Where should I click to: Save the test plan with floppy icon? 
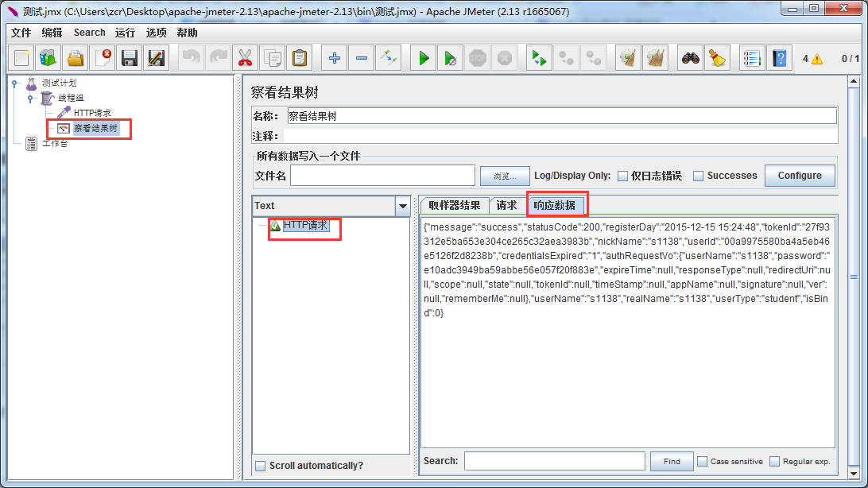click(130, 58)
